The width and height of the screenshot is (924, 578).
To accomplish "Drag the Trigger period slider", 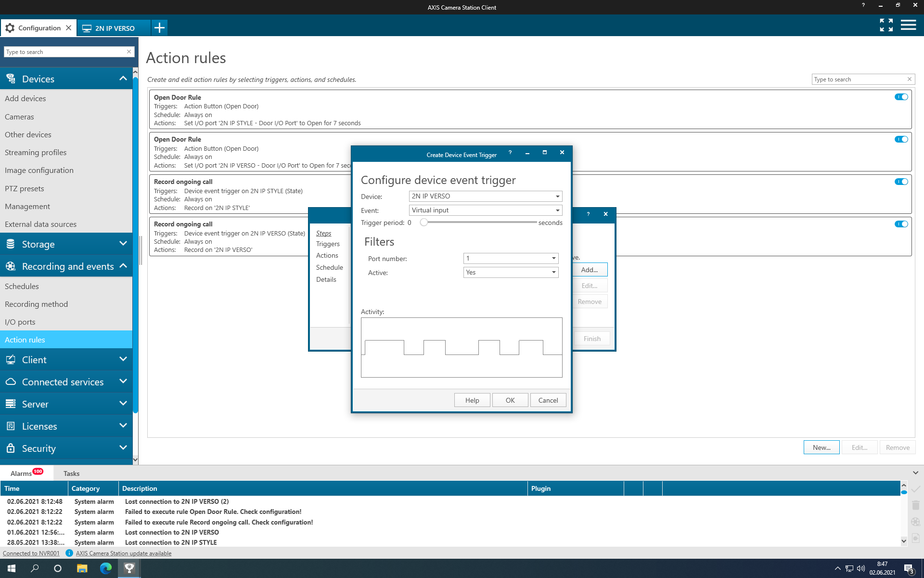I will coord(424,222).
